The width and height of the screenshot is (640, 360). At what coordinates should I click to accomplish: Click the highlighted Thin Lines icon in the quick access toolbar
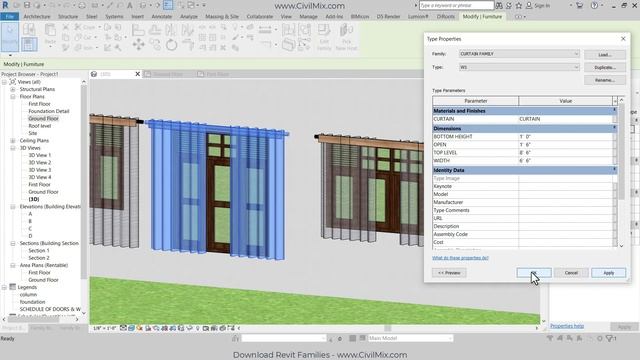168,5
